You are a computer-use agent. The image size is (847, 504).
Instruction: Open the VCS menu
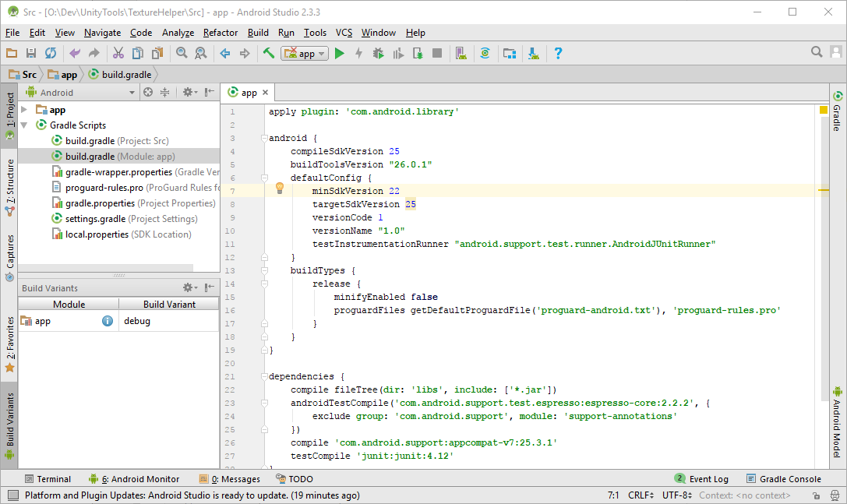pos(344,33)
